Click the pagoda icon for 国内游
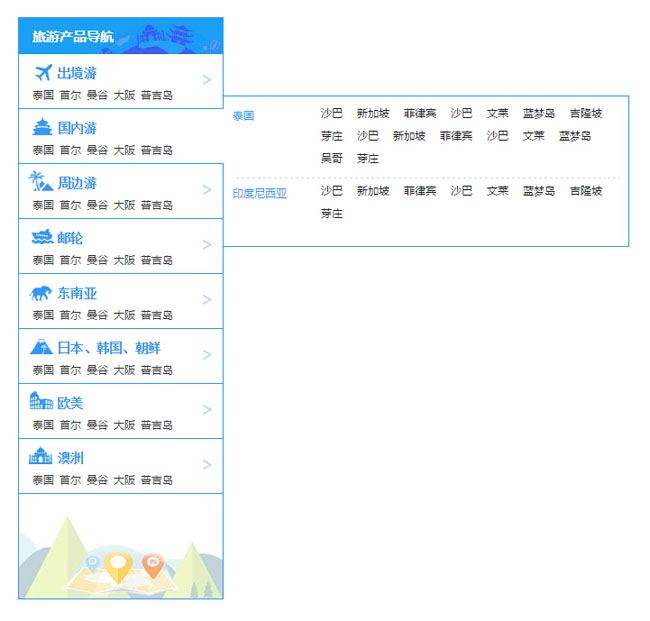The image size is (650, 621). (42, 127)
